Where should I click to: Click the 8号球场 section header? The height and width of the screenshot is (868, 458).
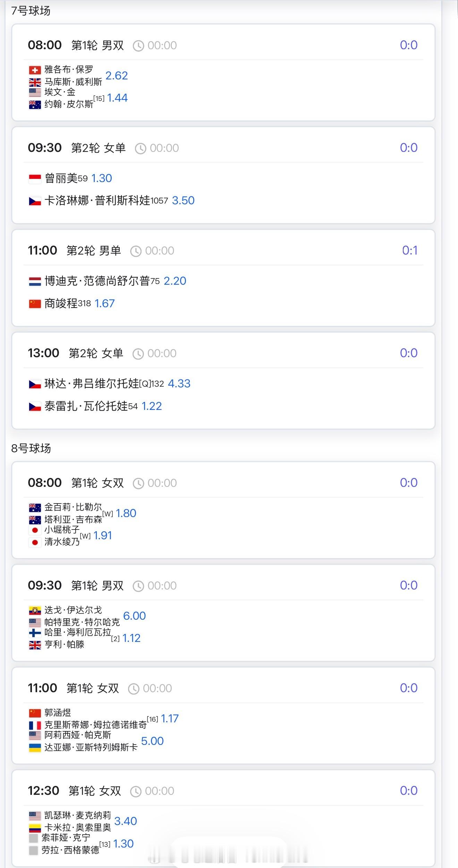[x=31, y=448]
